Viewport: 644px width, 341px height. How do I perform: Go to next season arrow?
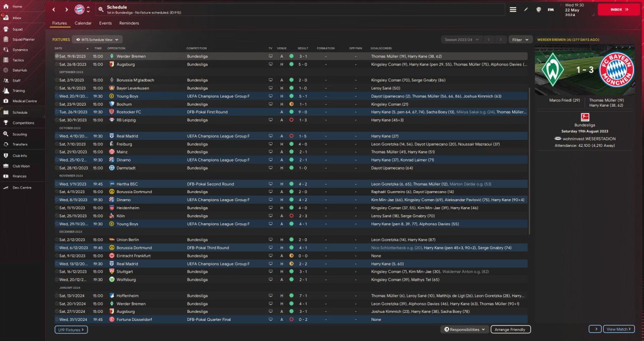pyautogui.click(x=500, y=39)
